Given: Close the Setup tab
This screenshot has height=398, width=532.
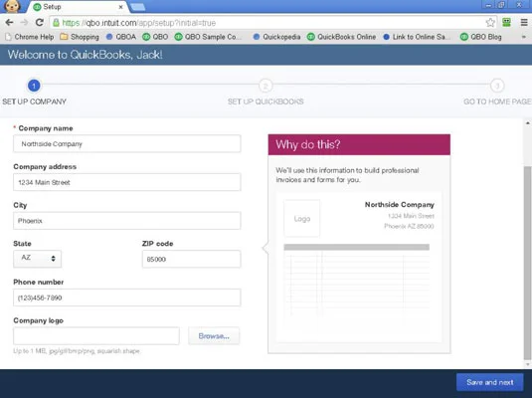Looking at the screenshot, I should (x=120, y=7).
